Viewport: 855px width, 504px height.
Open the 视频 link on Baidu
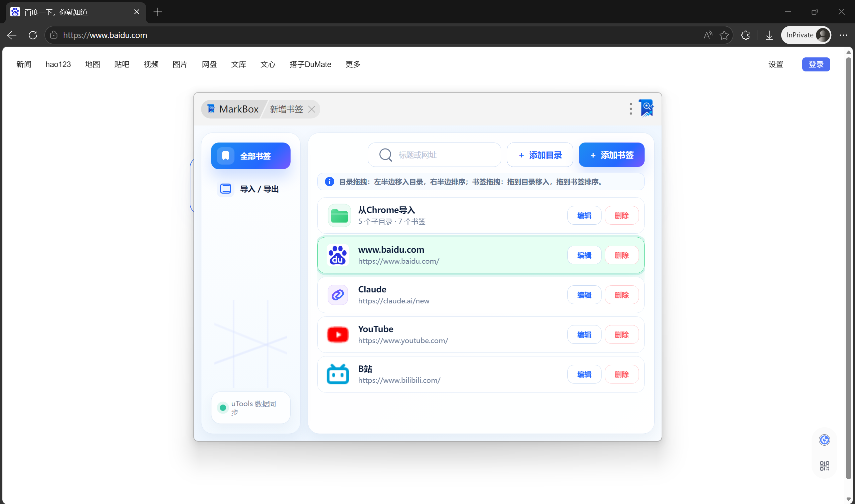tap(151, 64)
